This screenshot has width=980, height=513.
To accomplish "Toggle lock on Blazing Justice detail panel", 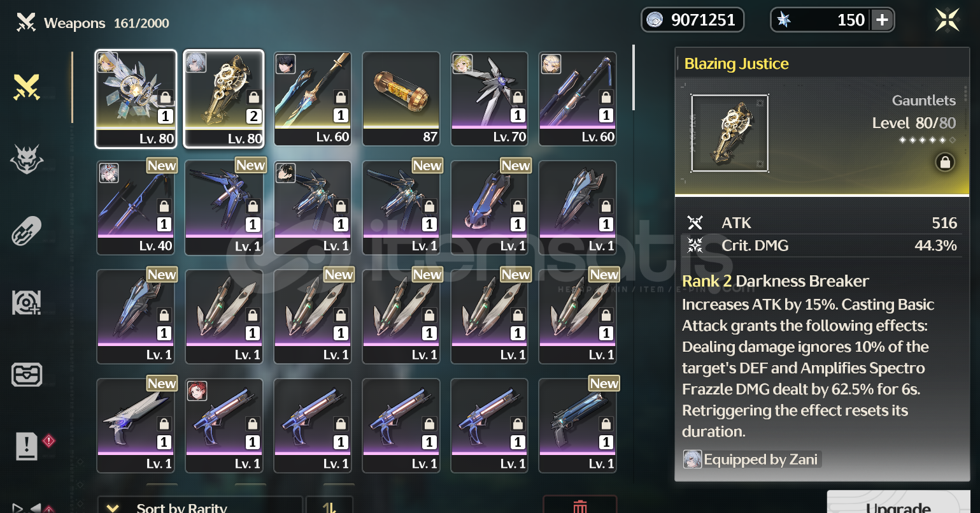I will click(x=945, y=163).
